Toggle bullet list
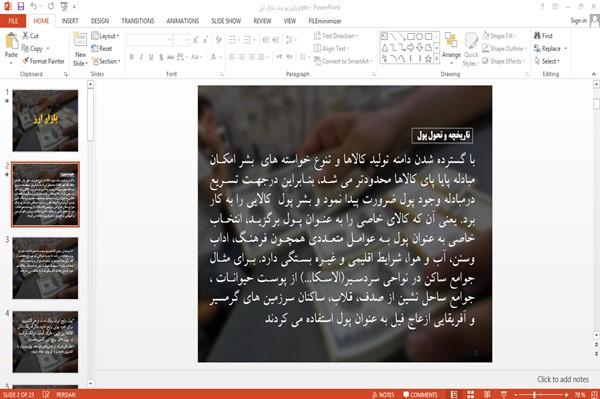This screenshot has height=399, width=600. click(x=232, y=40)
